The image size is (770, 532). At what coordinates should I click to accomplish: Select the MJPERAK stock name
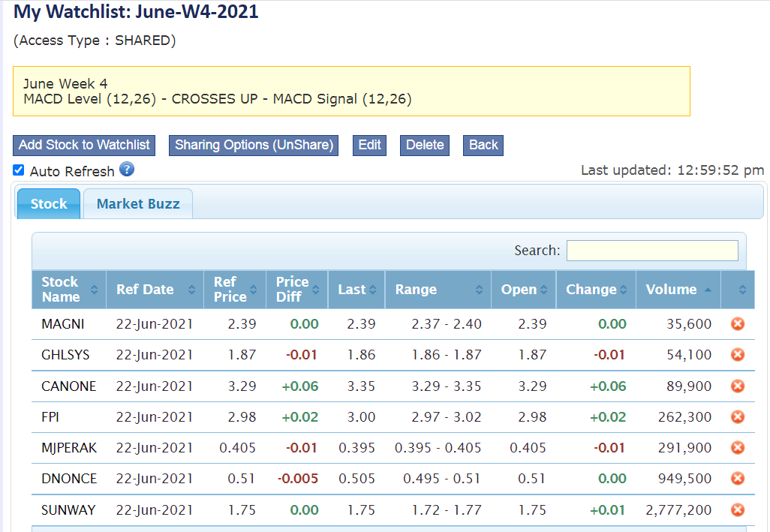click(69, 448)
